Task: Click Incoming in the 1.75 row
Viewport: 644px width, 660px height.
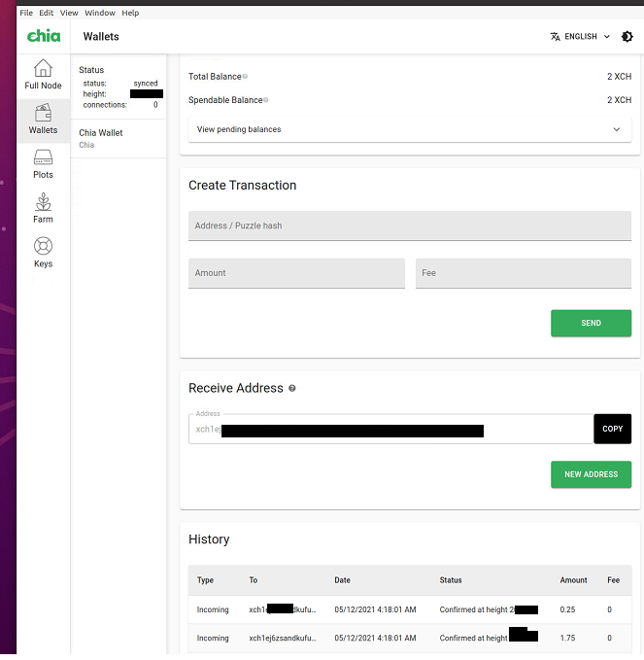Action: tap(213, 638)
